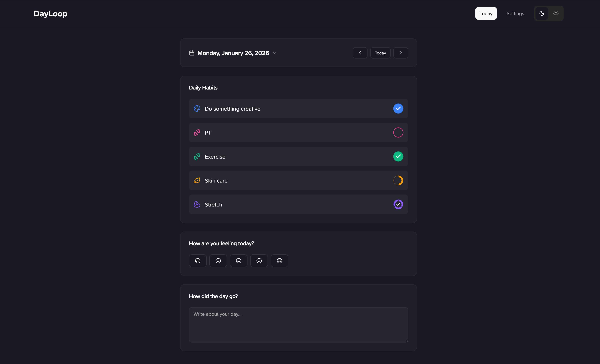This screenshot has height=364, width=600.
Task: Uncheck the Do something creative habit
Action: coord(398,109)
